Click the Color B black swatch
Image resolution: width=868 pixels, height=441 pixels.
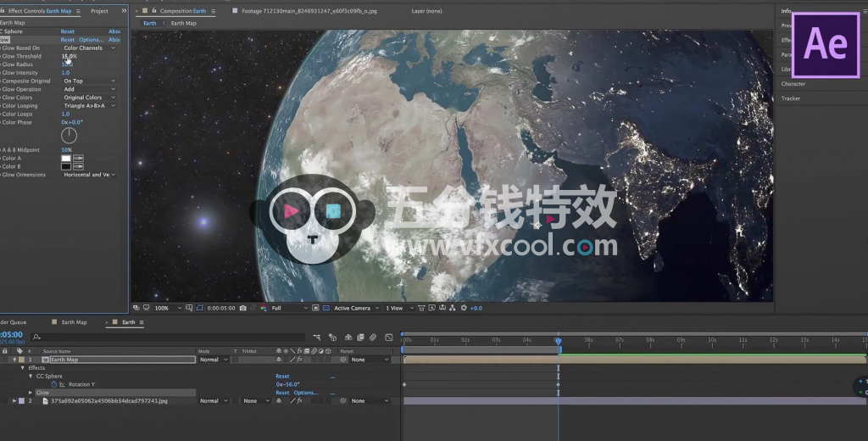(66, 166)
